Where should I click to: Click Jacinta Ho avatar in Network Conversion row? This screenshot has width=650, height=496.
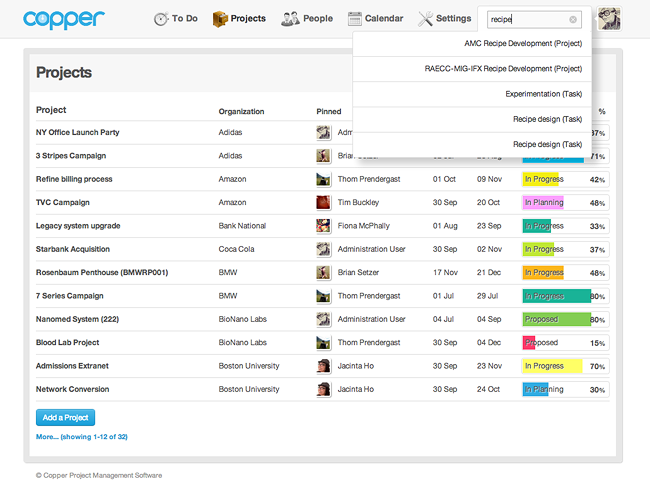(323, 389)
